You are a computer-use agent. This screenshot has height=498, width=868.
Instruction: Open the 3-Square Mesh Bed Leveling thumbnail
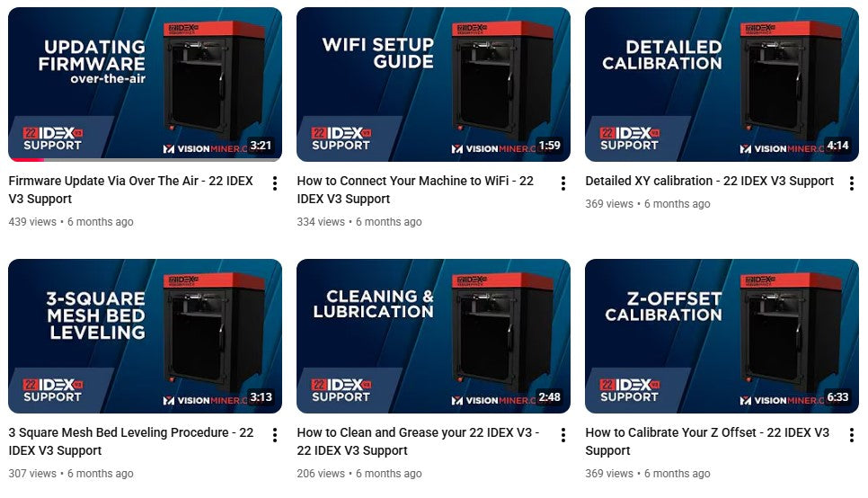click(145, 335)
